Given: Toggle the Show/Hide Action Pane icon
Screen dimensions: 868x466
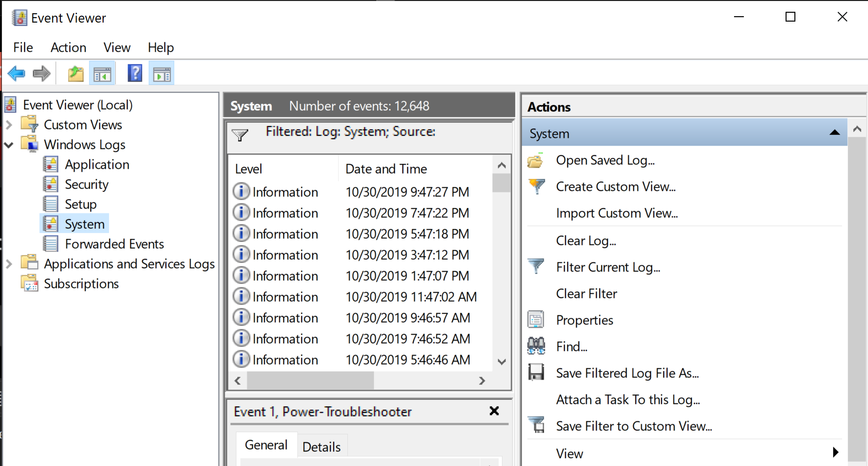Looking at the screenshot, I should 162,74.
